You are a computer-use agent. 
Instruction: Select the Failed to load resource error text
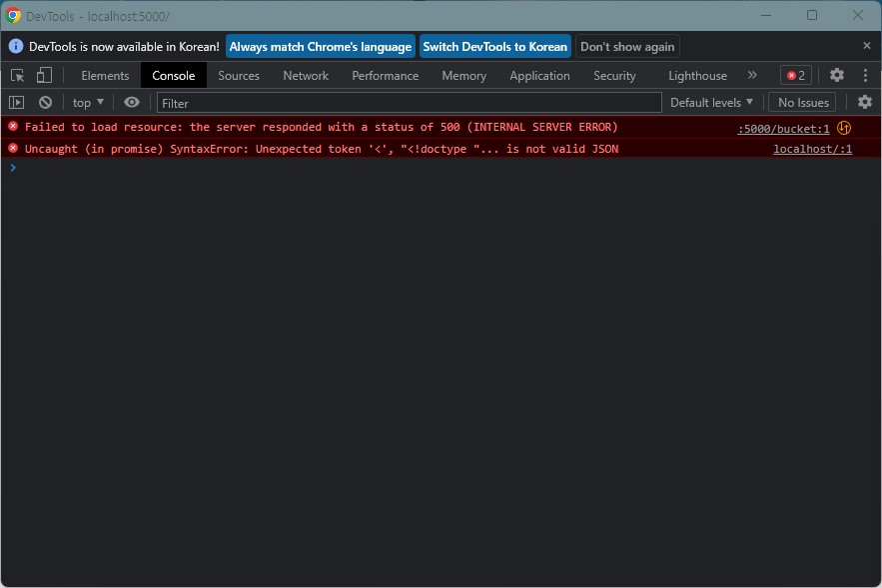point(322,127)
